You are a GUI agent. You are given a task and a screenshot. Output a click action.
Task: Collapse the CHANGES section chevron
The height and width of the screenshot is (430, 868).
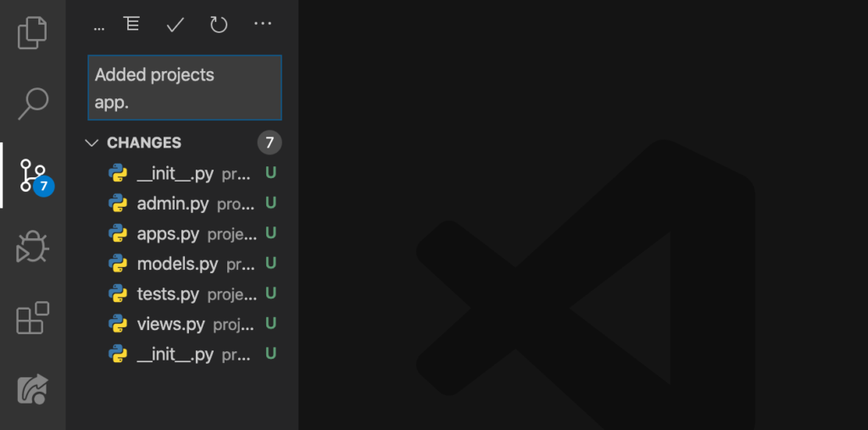(x=92, y=143)
